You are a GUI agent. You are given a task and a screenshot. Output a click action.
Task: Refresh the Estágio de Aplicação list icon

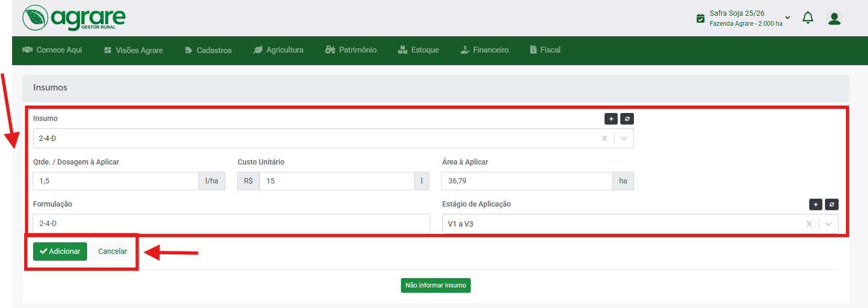tap(832, 204)
